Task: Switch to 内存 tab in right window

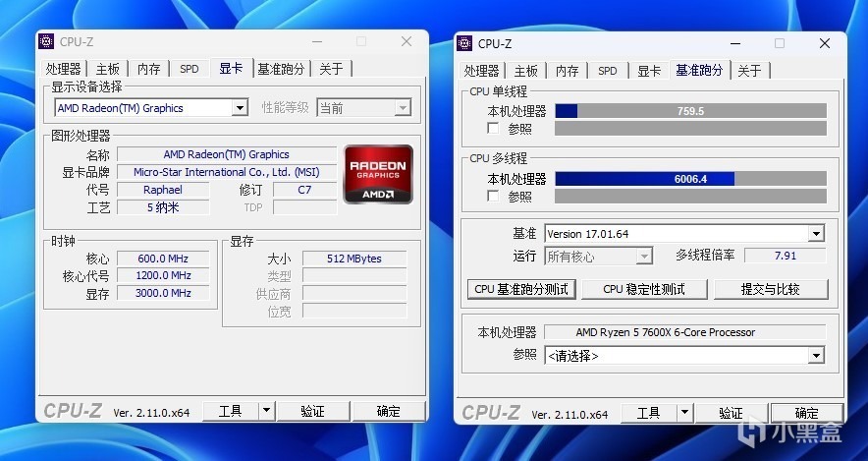Action: tap(567, 71)
